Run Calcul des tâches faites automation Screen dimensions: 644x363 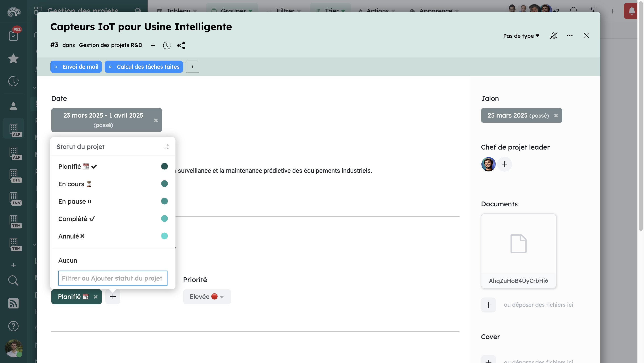click(x=144, y=67)
